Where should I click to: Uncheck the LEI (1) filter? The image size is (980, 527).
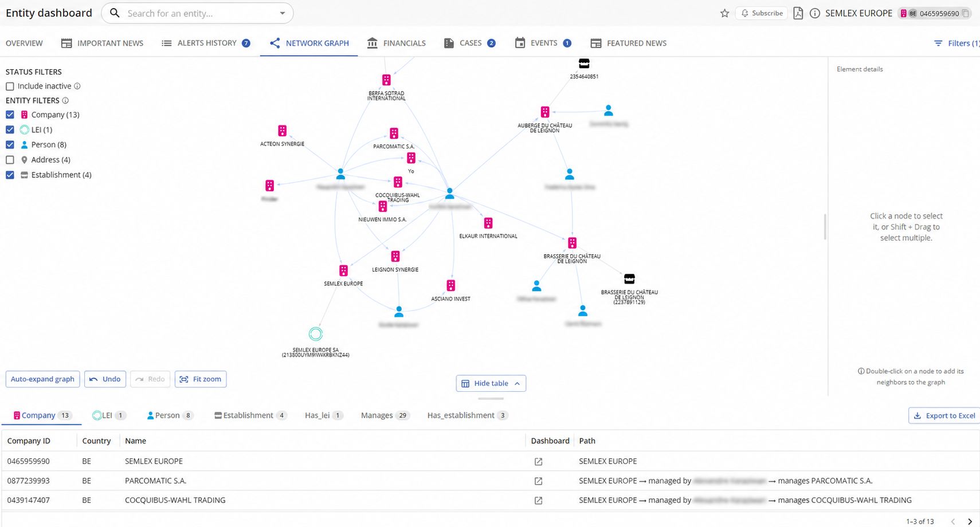10,129
